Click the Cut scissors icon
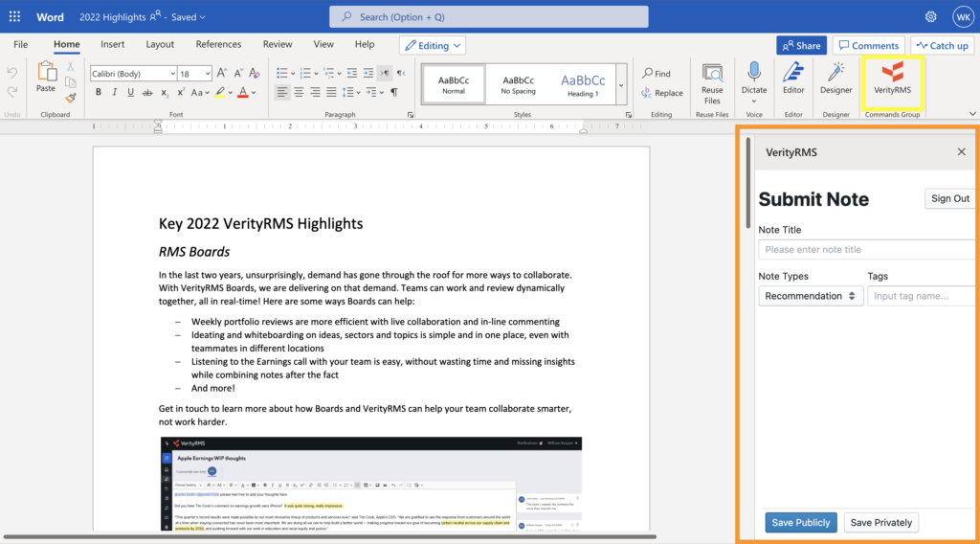980x544 pixels. (71, 66)
